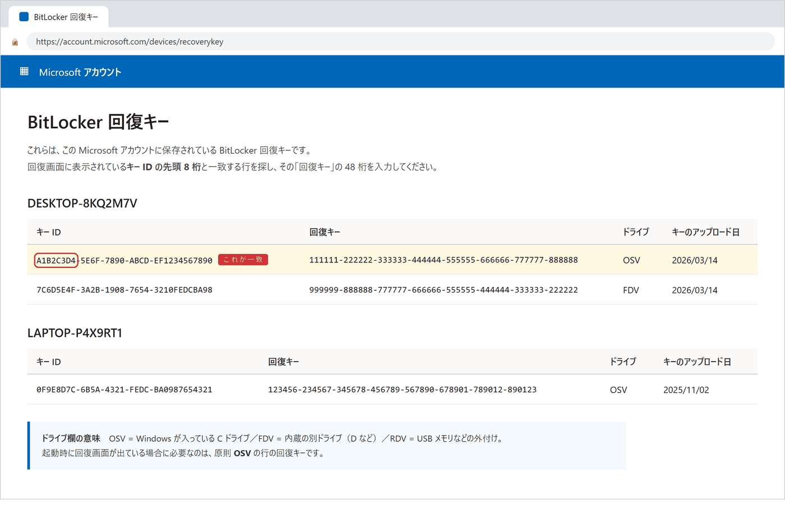785x532 pixels.
Task: Click OSV drive cell in LAPTOP row
Action: pos(618,390)
